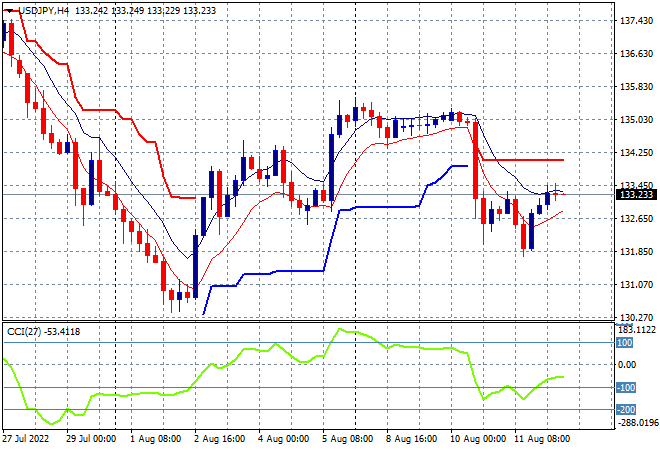Viewport: 660px width, 450px height.
Task: Click the 134.250 price scale value
Action: 636,153
